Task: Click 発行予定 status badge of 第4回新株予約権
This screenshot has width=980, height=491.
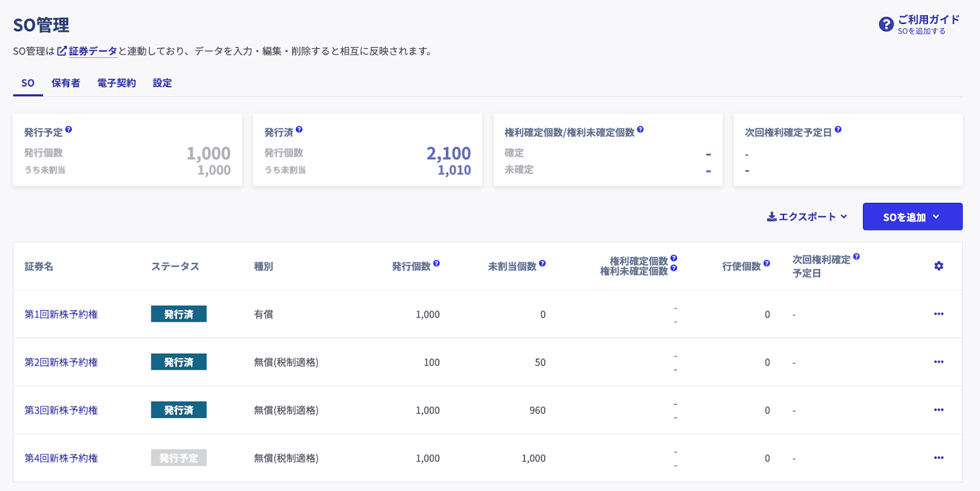Action: (x=179, y=457)
